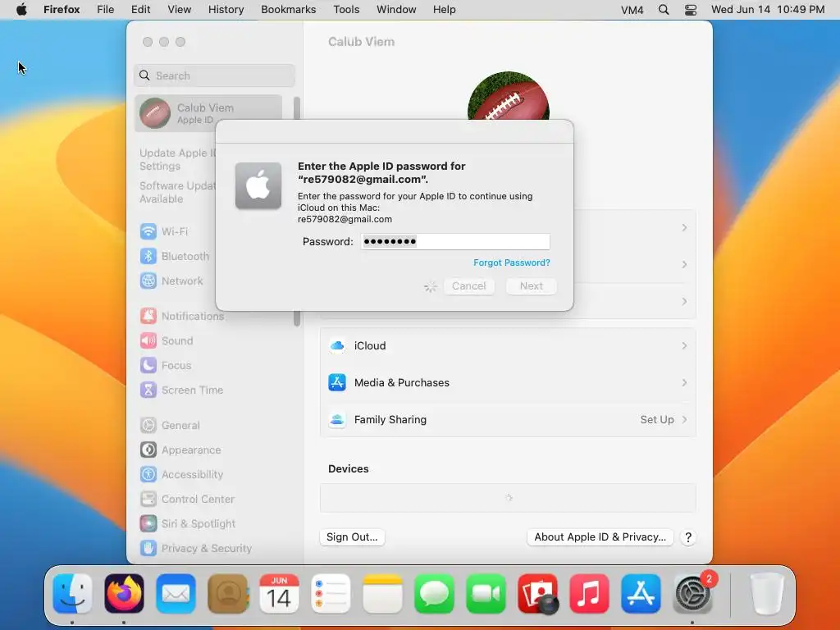Select Software Update Available in sidebar
This screenshot has height=630, width=840.
click(x=177, y=192)
